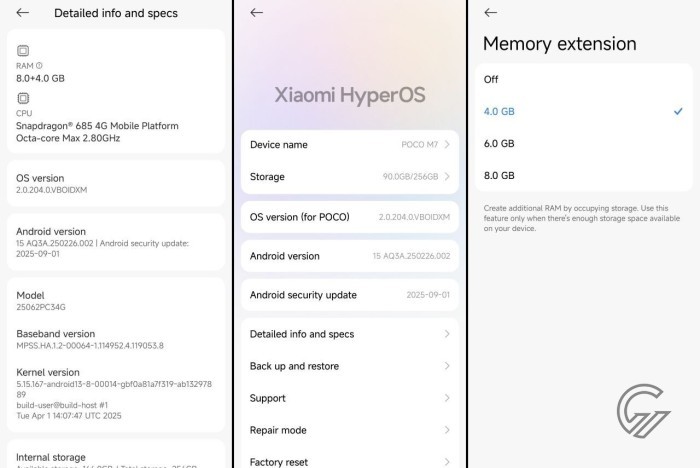
Task: Go back from Detailed info and specs
Action: click(23, 13)
